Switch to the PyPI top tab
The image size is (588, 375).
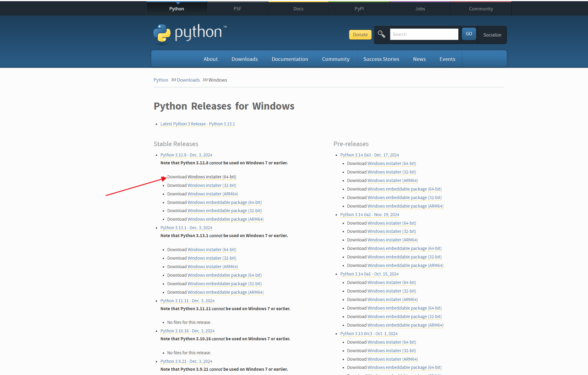click(359, 9)
